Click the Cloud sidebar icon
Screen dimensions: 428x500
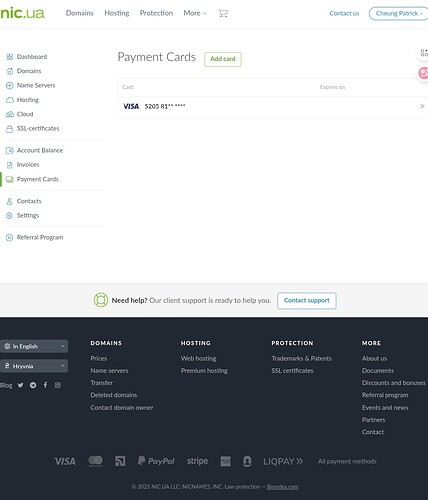click(10, 114)
